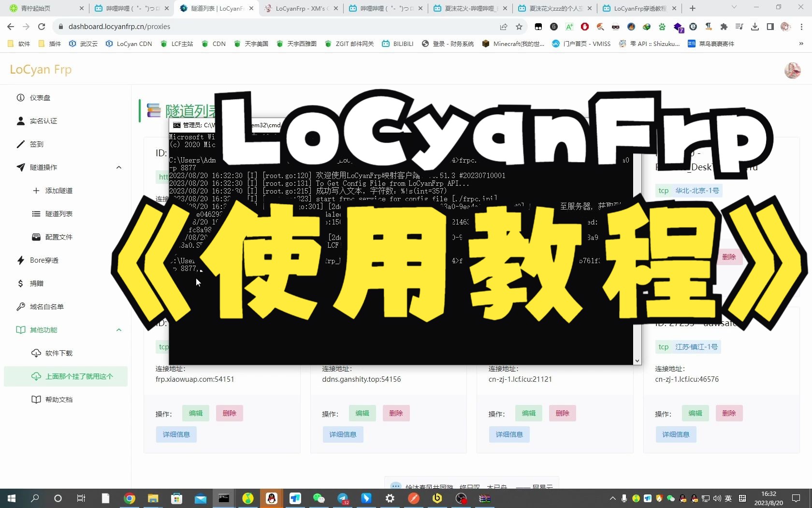
Task: Select 添加隧道 in sidebar
Action: (58, 191)
